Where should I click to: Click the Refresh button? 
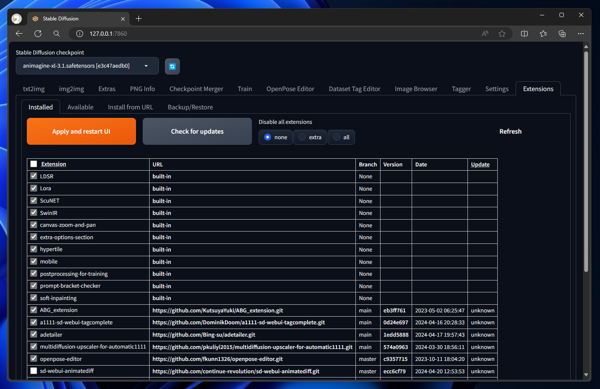[x=510, y=131]
